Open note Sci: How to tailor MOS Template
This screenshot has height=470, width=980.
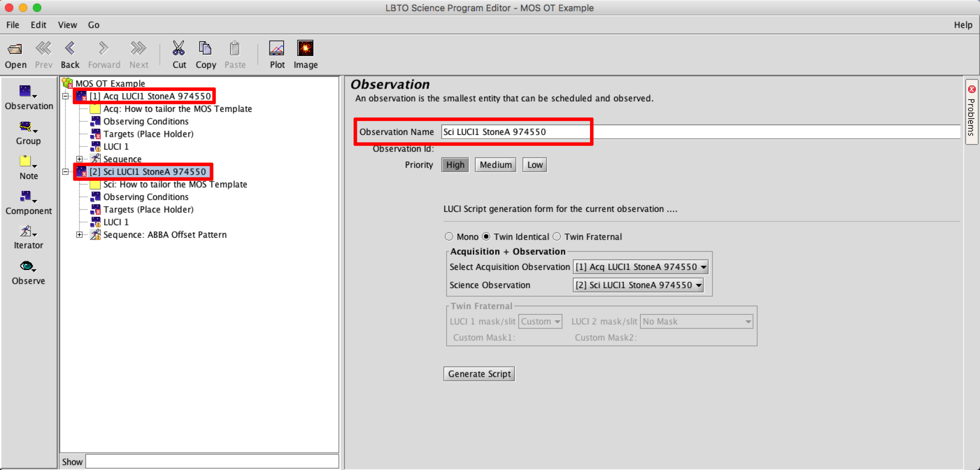point(175,184)
